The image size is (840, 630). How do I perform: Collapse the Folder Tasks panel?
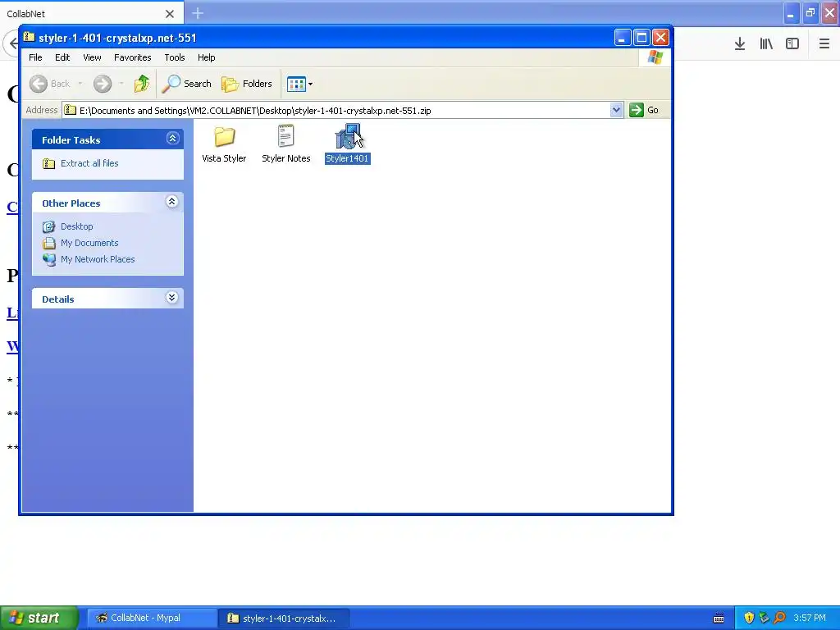tap(172, 139)
